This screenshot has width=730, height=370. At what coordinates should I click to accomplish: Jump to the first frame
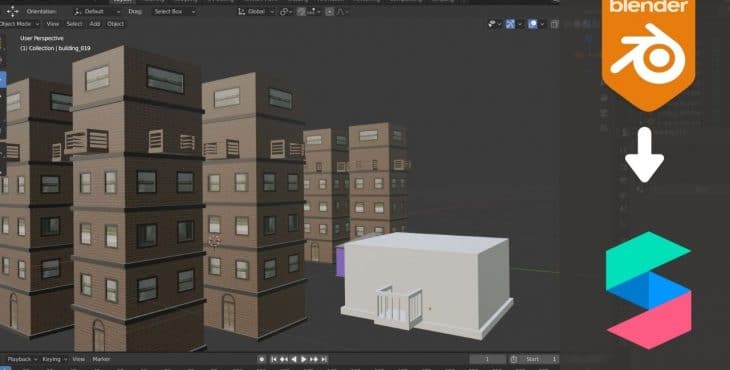(x=274, y=359)
